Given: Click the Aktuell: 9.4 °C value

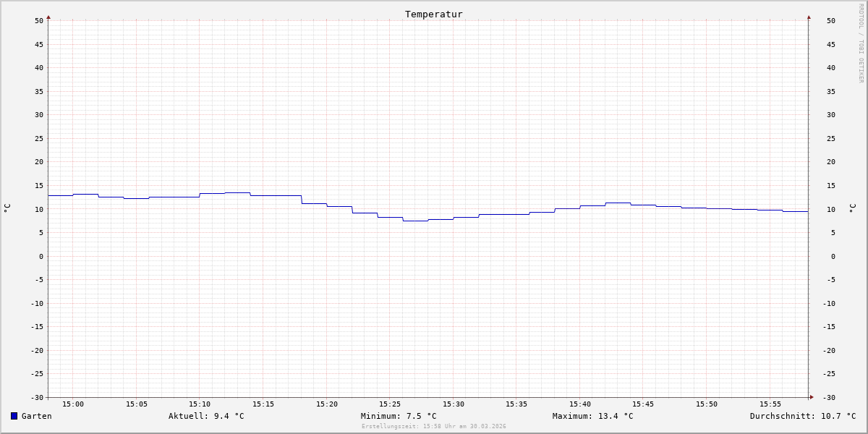Looking at the screenshot, I should point(206,416).
